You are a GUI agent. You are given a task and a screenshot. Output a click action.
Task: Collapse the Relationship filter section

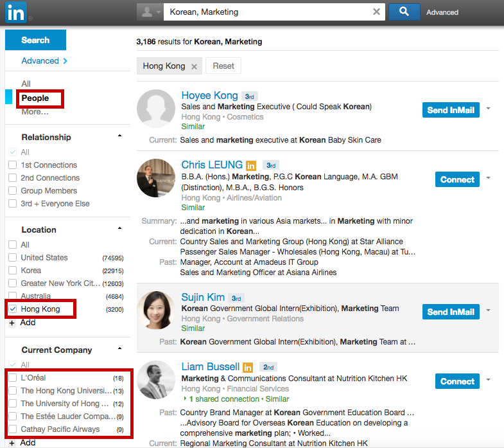tap(119, 136)
